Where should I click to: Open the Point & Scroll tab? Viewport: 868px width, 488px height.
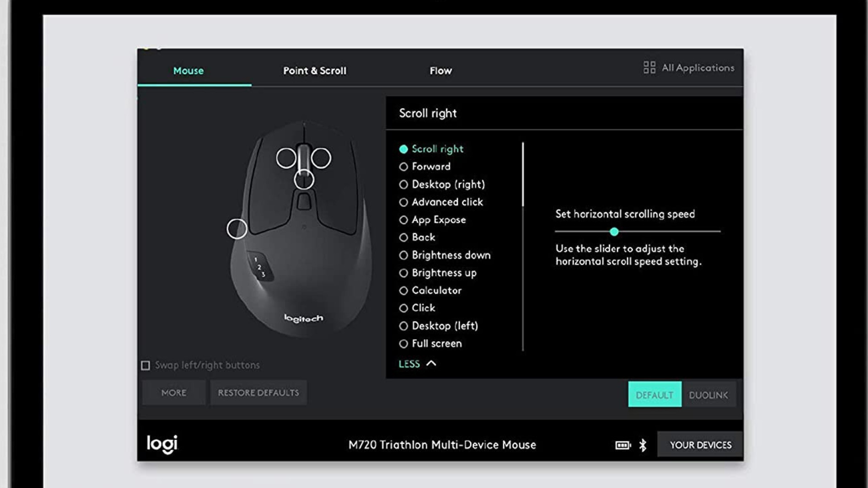point(315,71)
